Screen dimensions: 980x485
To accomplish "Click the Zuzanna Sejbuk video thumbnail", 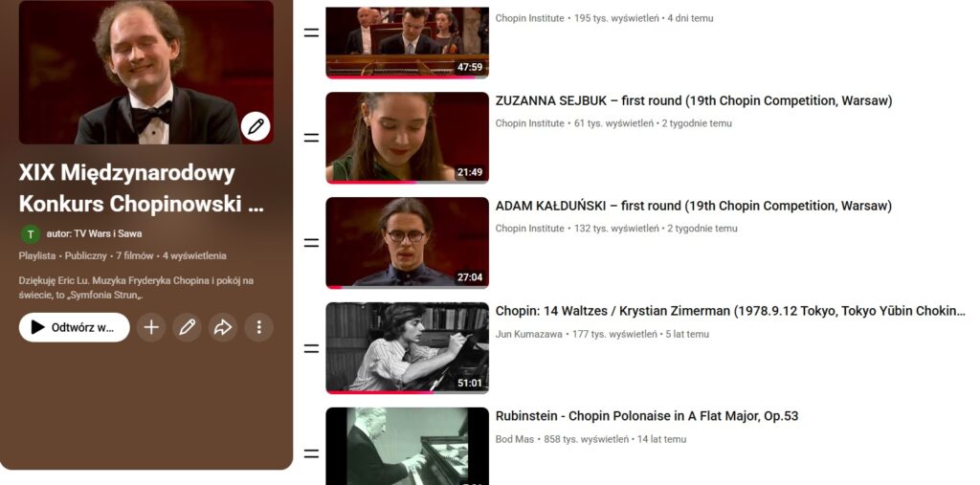I will click(x=407, y=138).
